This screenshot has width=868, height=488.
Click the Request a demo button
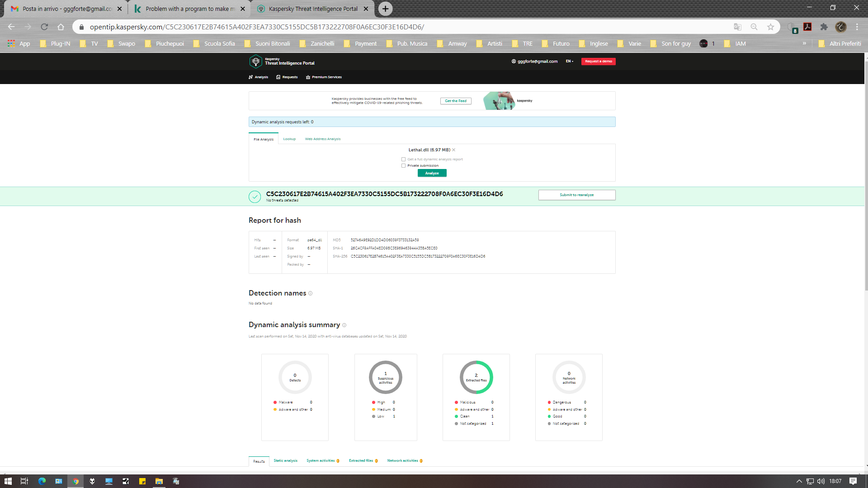(x=598, y=61)
